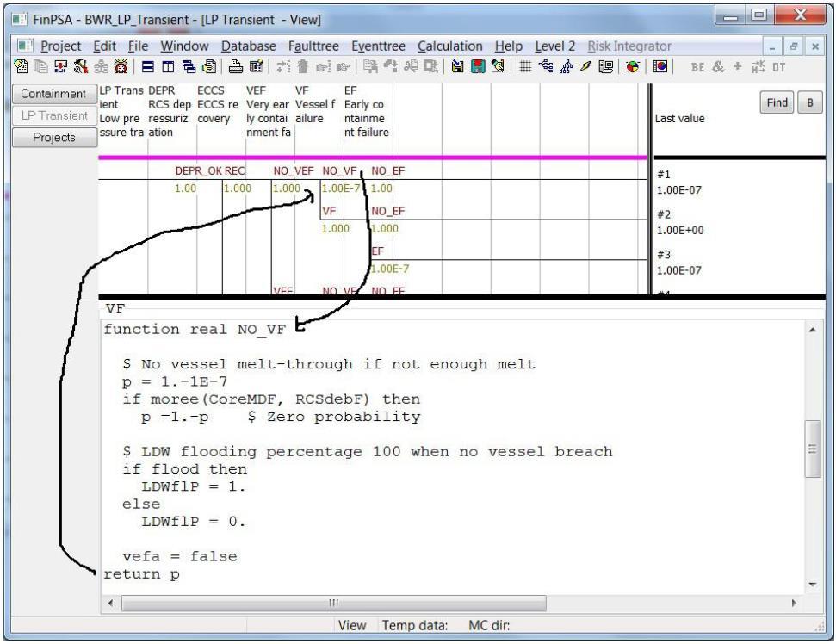Click the 'LDWflP = 0.' code line
This screenshot has height=644, width=836.
[194, 522]
